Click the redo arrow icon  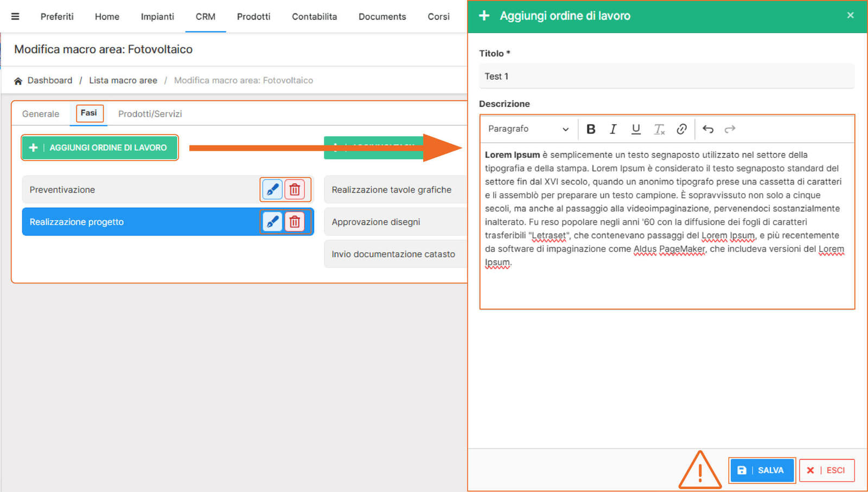[x=730, y=129]
